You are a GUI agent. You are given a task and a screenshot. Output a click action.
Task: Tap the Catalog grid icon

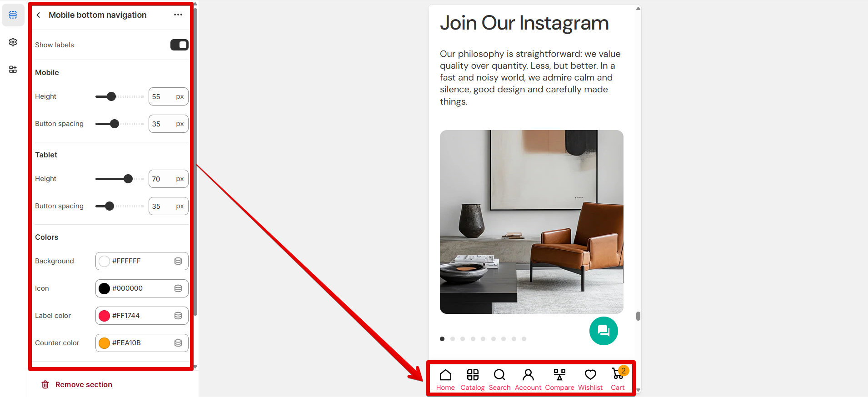click(x=473, y=375)
